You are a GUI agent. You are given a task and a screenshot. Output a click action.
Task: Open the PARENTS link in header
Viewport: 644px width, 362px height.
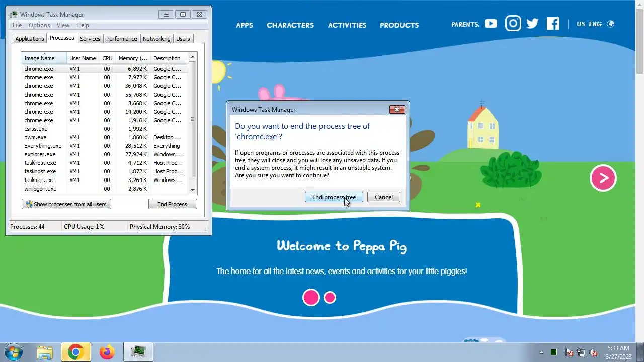tap(465, 24)
